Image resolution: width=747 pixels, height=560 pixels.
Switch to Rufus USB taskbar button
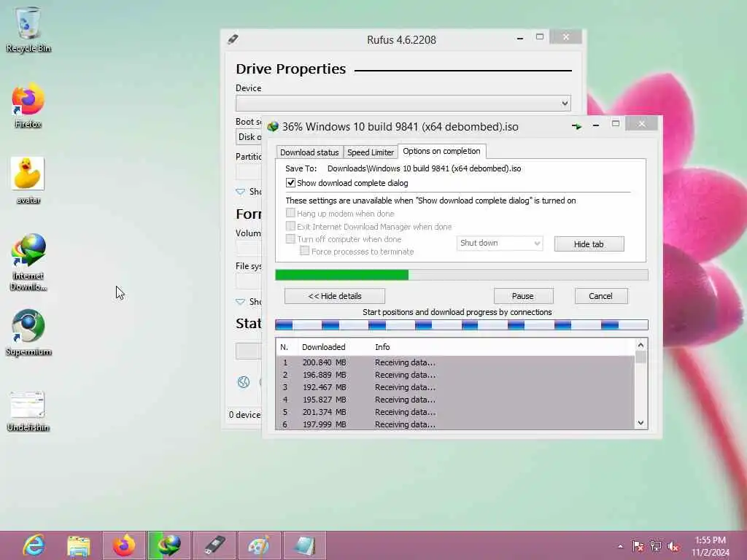pos(214,545)
